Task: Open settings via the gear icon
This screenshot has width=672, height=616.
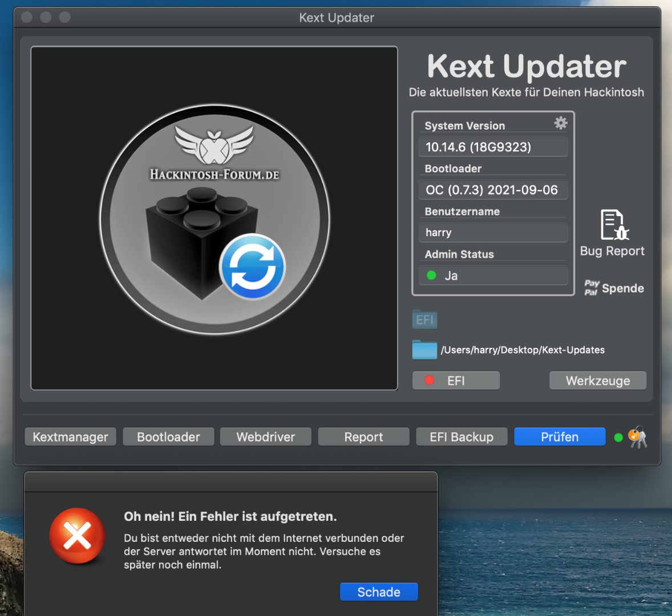Action: [x=561, y=123]
